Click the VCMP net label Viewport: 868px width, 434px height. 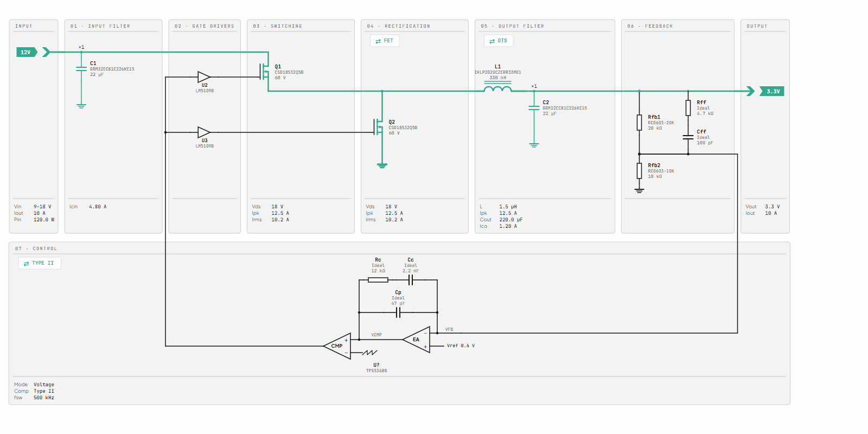(376, 335)
